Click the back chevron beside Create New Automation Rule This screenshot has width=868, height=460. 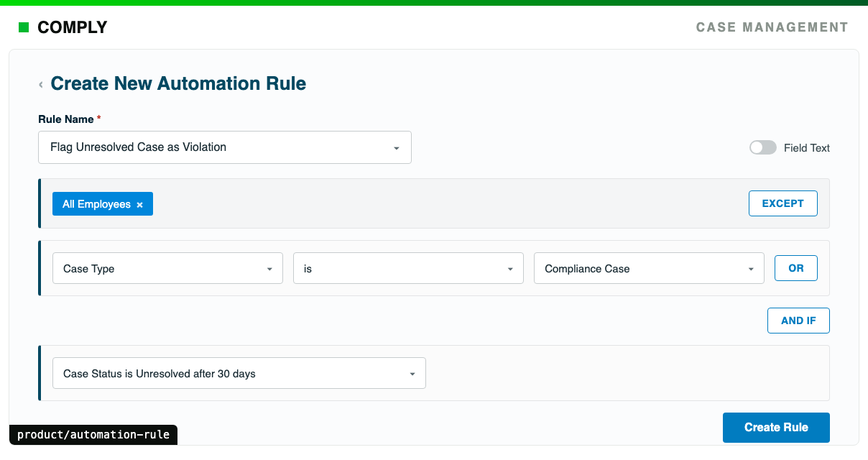(41, 85)
